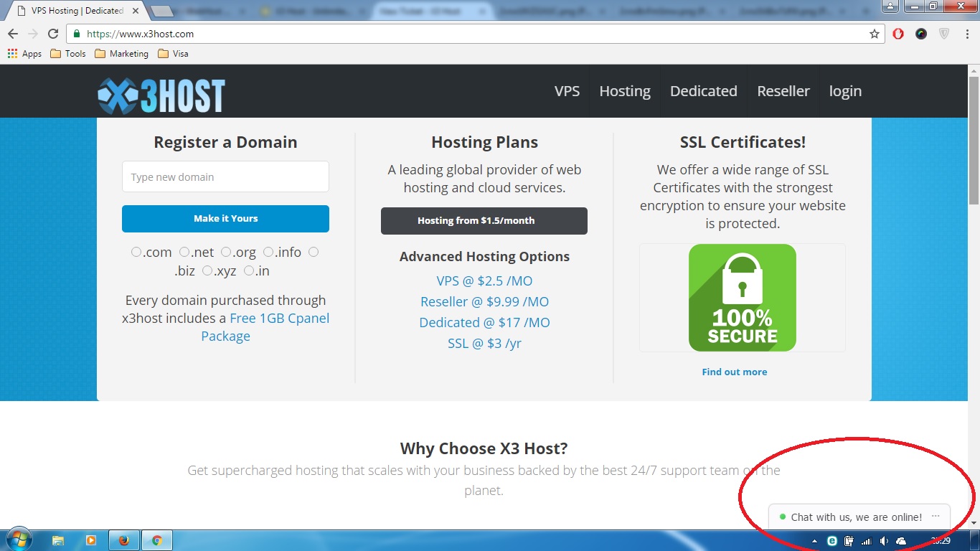980x551 pixels.
Task: Click the Find out more link
Action: (x=735, y=372)
